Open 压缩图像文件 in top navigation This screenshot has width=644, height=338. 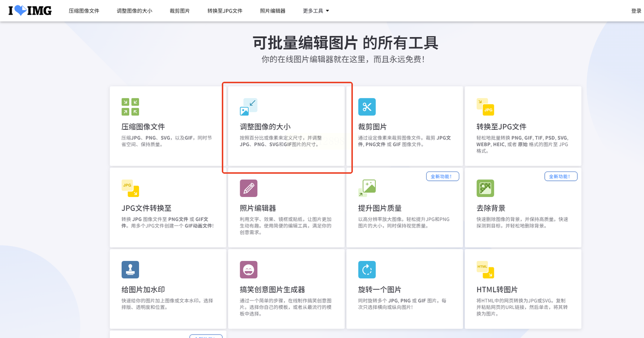tap(84, 11)
